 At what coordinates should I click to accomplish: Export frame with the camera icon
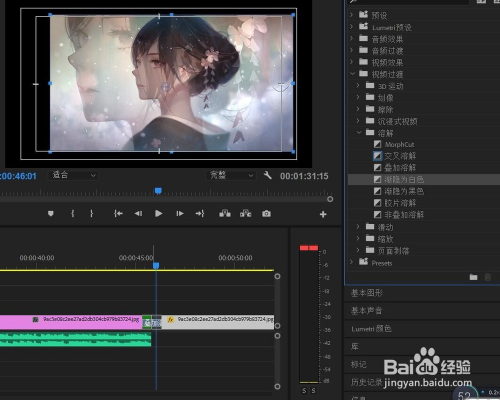click(266, 214)
